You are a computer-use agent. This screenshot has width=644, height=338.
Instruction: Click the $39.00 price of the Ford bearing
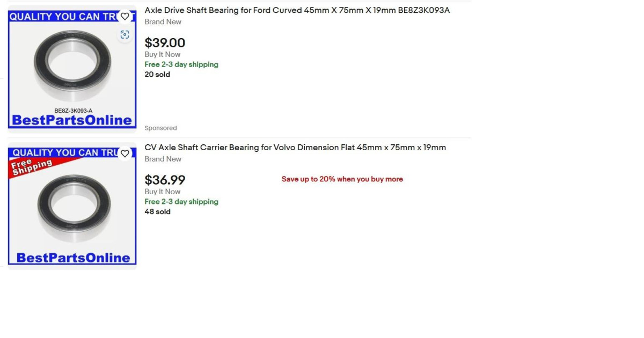pos(164,43)
